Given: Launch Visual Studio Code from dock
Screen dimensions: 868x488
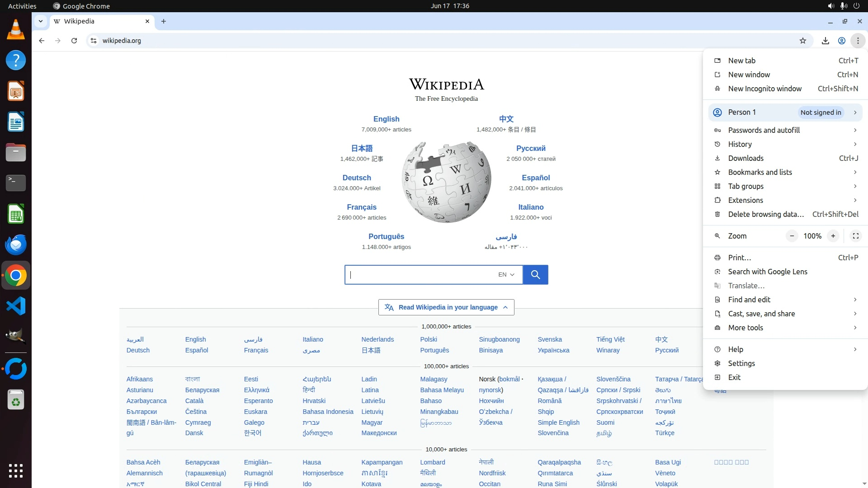Looking at the screenshot, I should 16,306.
